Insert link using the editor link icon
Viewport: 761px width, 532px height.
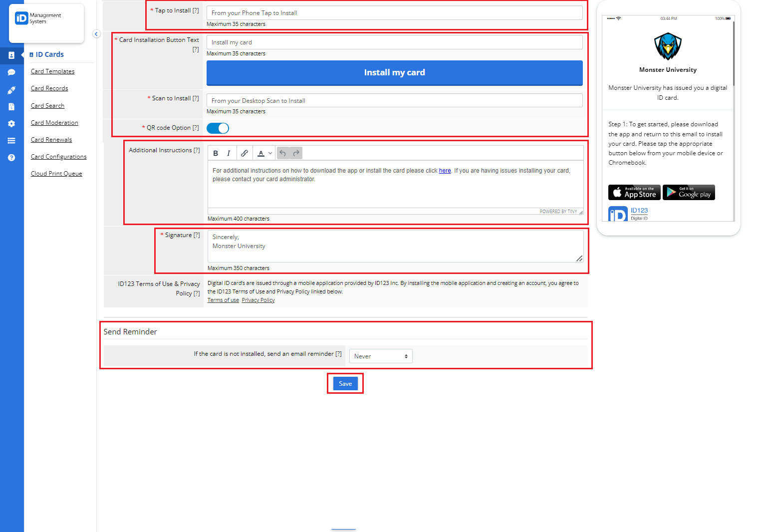tap(245, 153)
